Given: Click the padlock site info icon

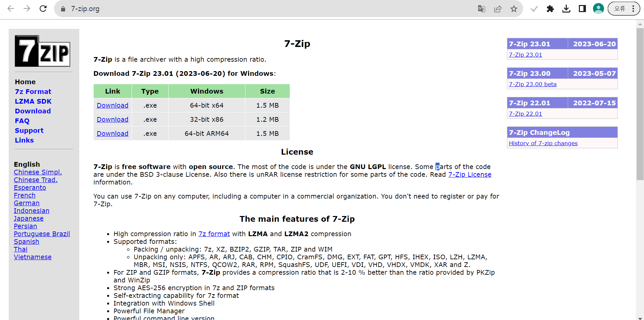Looking at the screenshot, I should pos(63,9).
